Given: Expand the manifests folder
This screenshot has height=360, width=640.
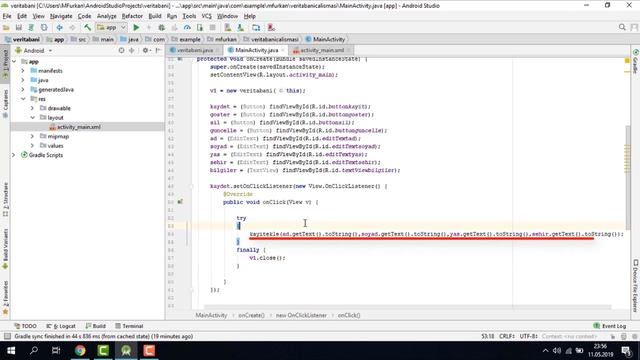Looking at the screenshot, I should (23, 71).
